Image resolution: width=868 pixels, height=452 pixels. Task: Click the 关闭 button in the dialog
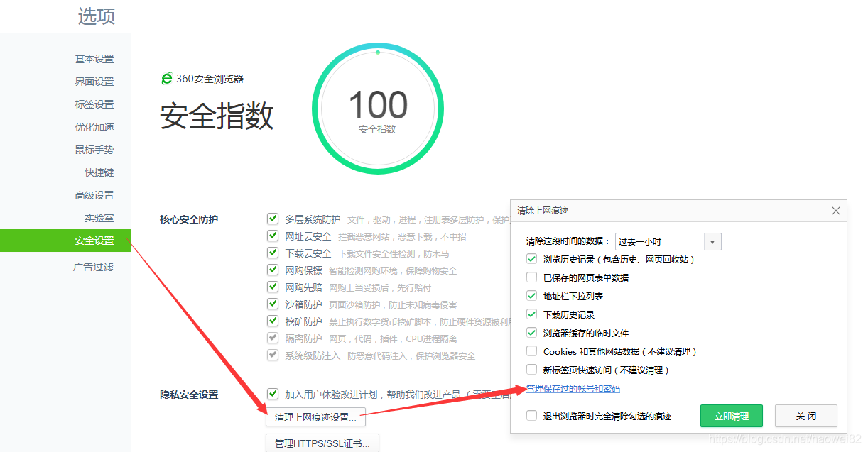(806, 416)
